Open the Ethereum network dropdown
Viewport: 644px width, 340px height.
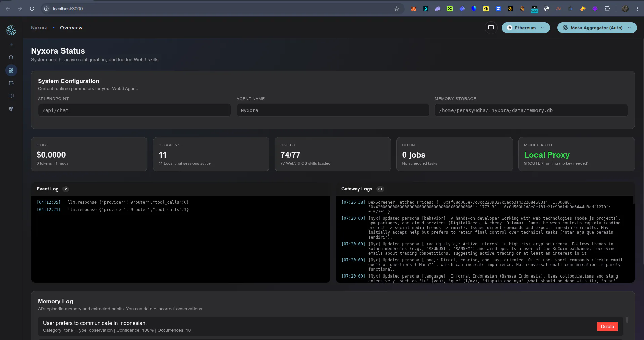click(525, 28)
